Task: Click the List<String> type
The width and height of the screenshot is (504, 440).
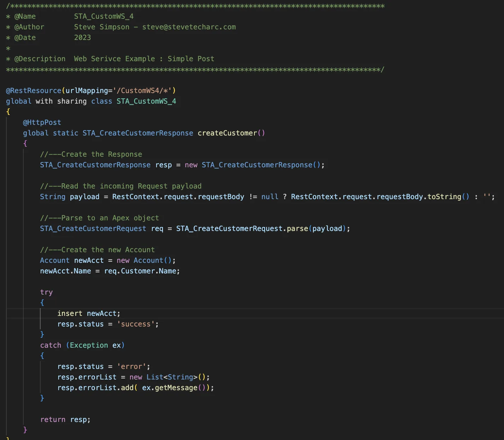Action: [x=172, y=377]
